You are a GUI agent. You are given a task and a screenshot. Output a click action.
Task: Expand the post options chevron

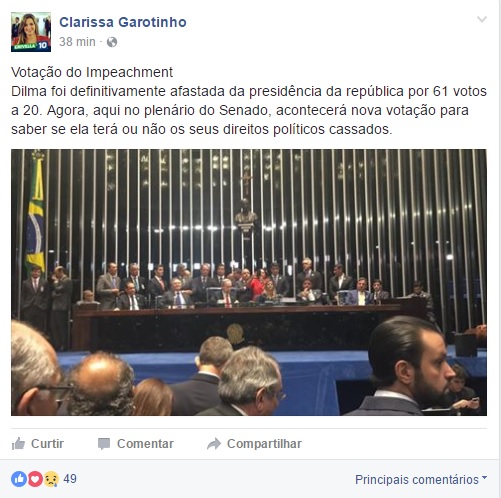[482, 19]
